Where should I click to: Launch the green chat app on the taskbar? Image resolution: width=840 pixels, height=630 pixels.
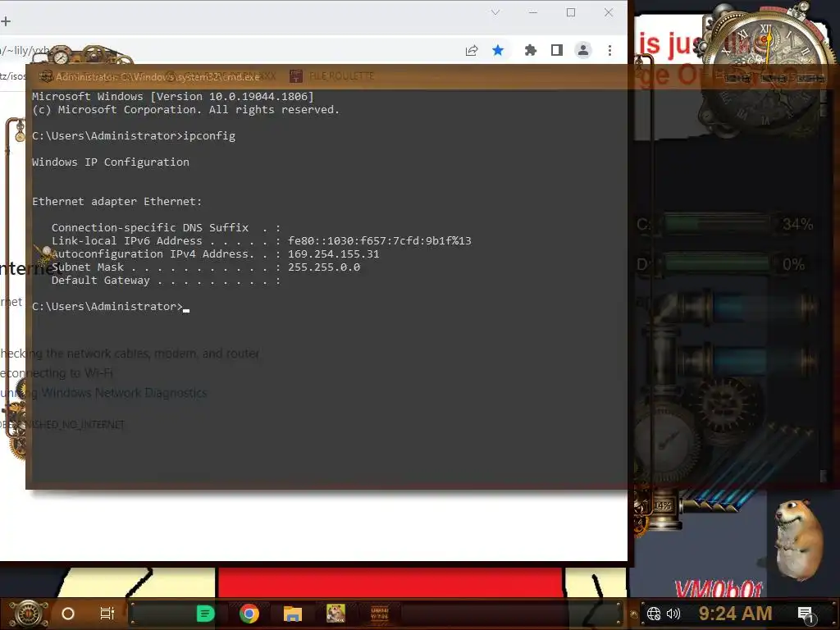pos(206,614)
